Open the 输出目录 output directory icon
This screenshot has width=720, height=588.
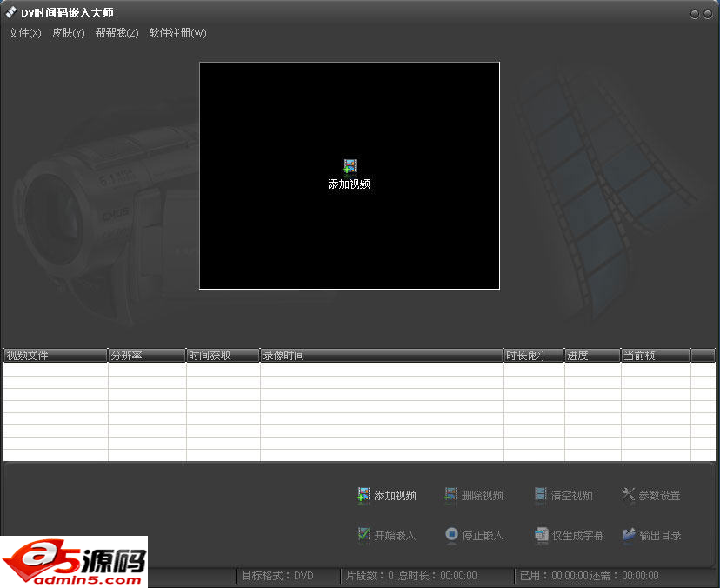(x=629, y=535)
